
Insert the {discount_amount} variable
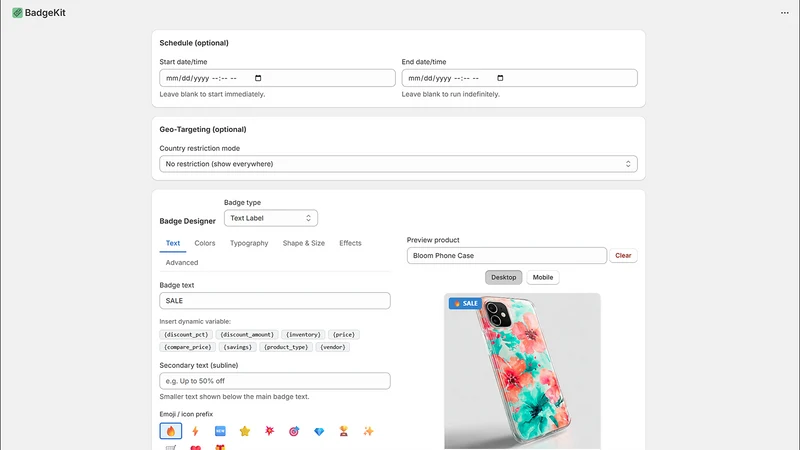pyautogui.click(x=247, y=335)
